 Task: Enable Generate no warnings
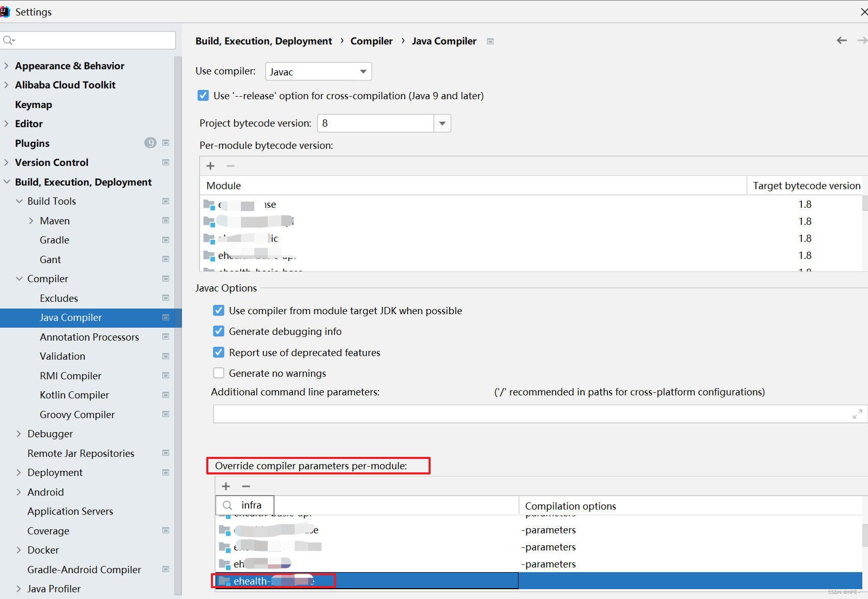click(x=219, y=373)
